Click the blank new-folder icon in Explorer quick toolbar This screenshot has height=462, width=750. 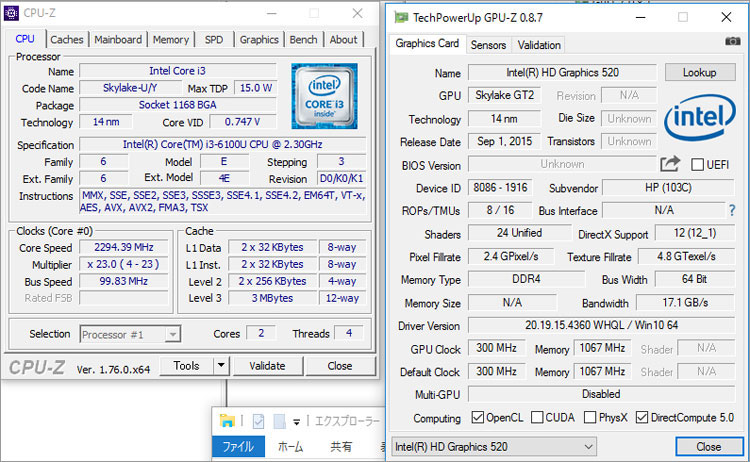tap(279, 421)
